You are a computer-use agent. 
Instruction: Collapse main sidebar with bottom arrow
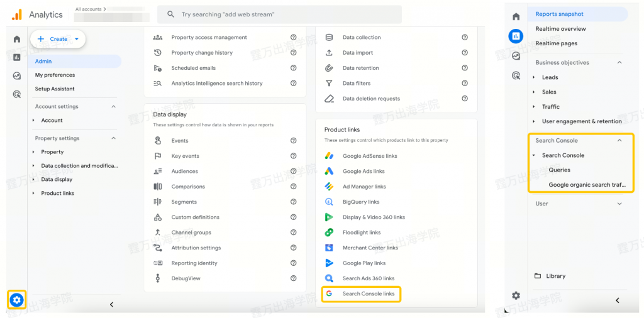pos(111,304)
